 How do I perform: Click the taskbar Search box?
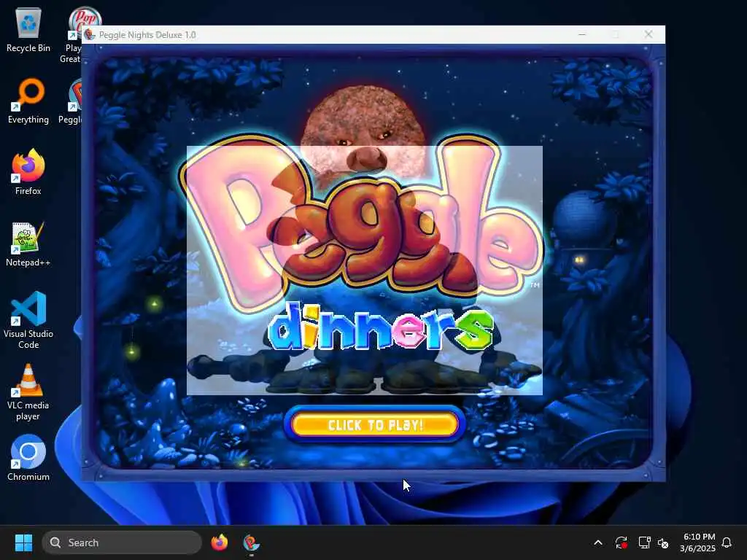click(x=122, y=542)
